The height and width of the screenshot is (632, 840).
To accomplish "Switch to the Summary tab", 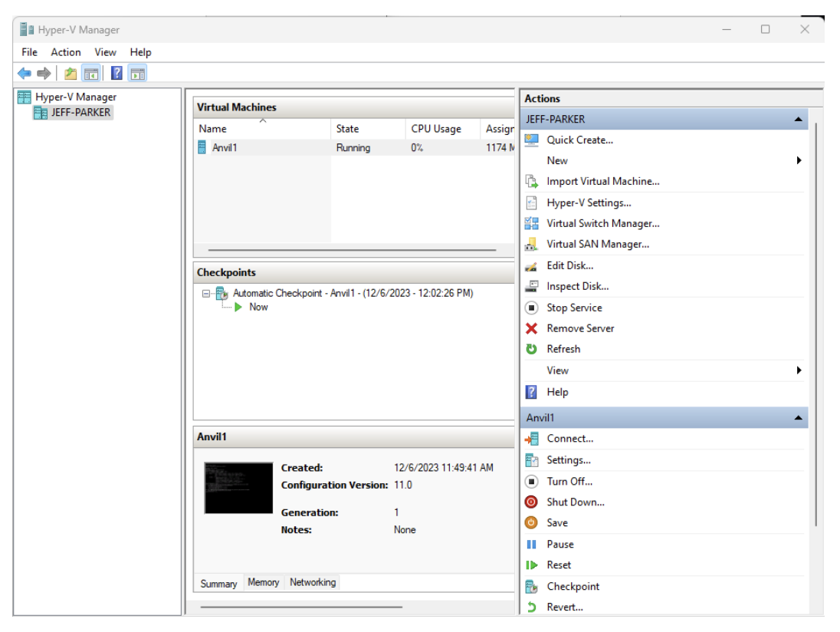I will point(218,584).
